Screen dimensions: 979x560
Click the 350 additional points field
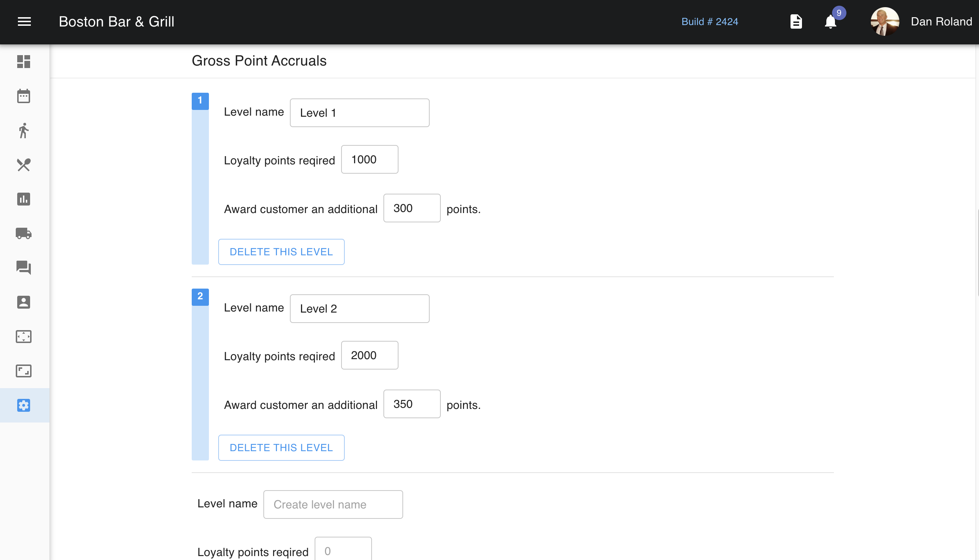412,404
